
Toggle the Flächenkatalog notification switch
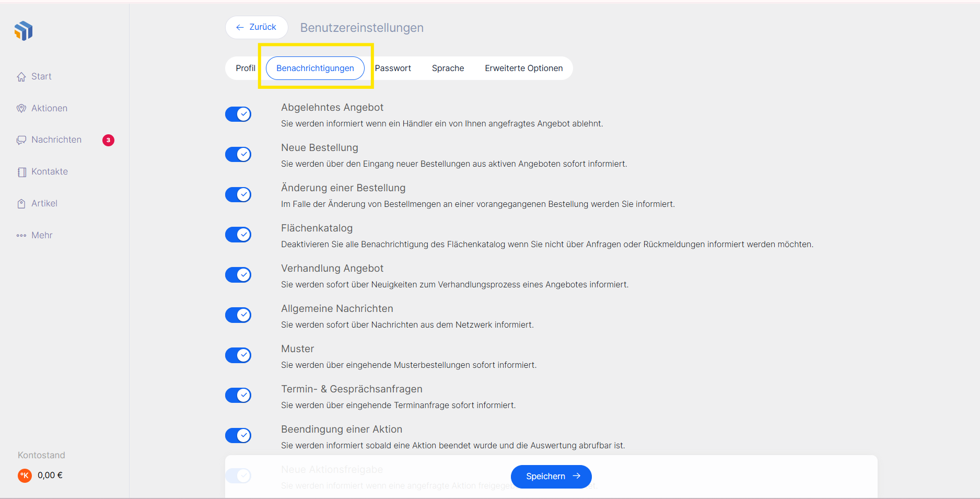[x=238, y=235]
